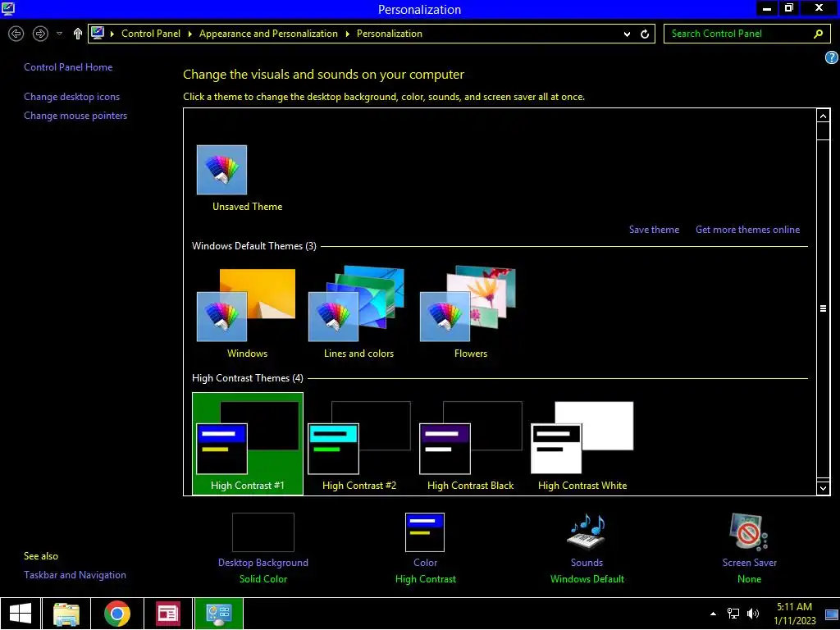Click the Personalization breadcrumb
This screenshot has width=840, height=630.
click(x=390, y=34)
